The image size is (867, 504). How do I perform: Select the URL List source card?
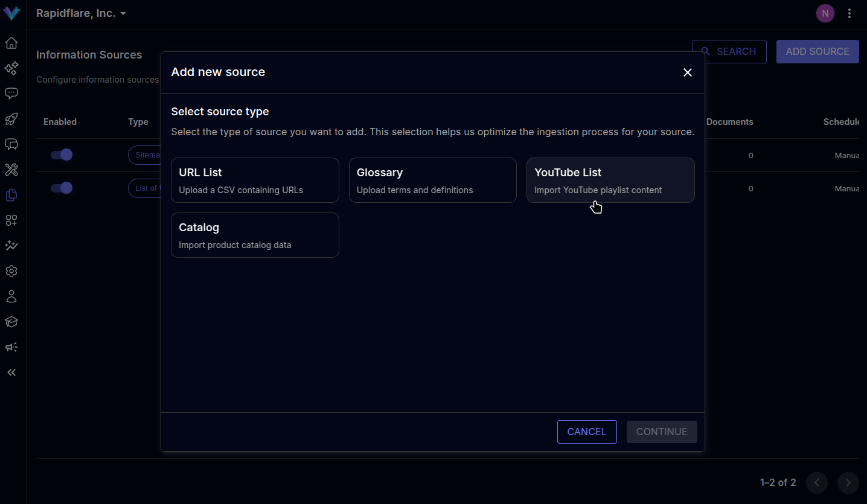(x=255, y=180)
